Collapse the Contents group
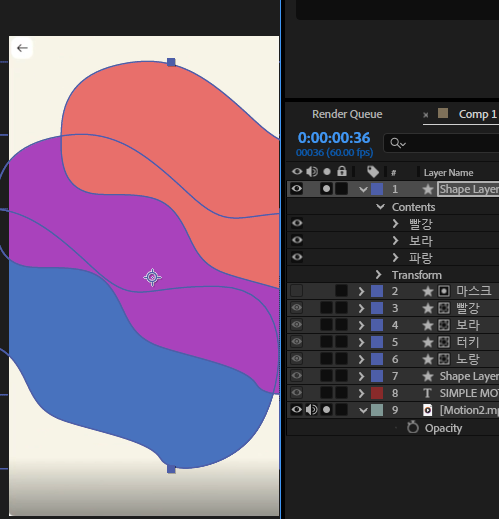499x519 pixels. coord(380,207)
